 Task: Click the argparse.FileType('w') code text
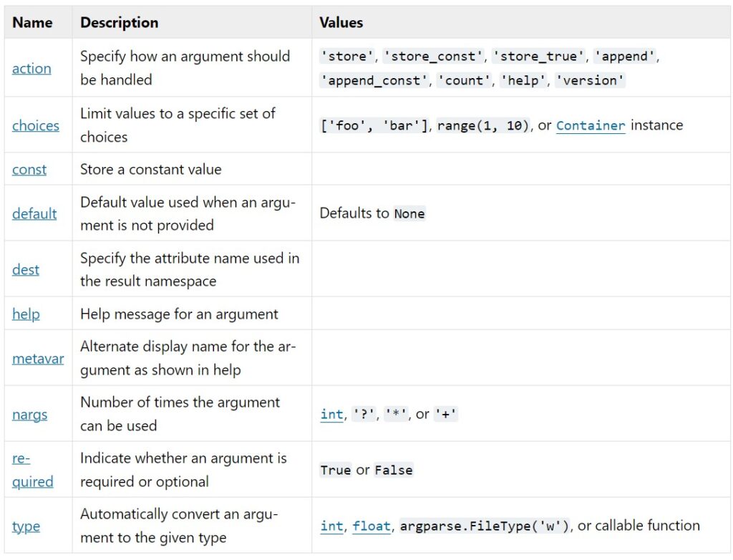click(x=484, y=526)
